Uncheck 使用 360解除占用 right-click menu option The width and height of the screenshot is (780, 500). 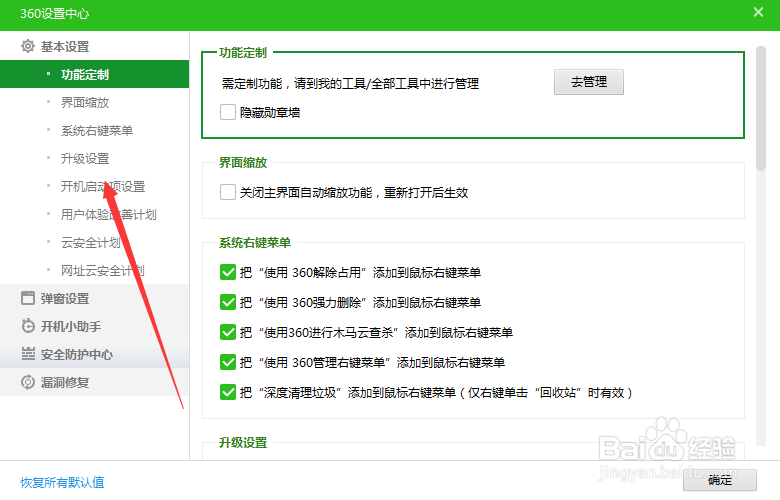pos(228,272)
